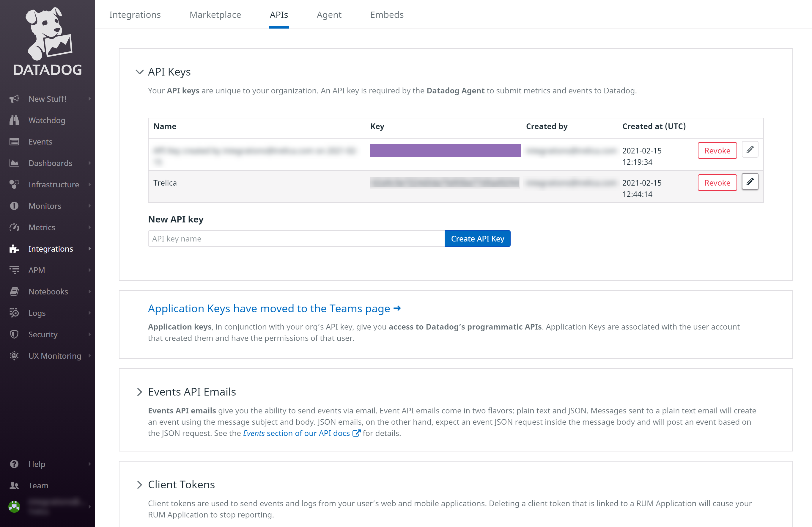Expand New Stuff! submenu arrow
The image size is (812, 527).
(89, 99)
